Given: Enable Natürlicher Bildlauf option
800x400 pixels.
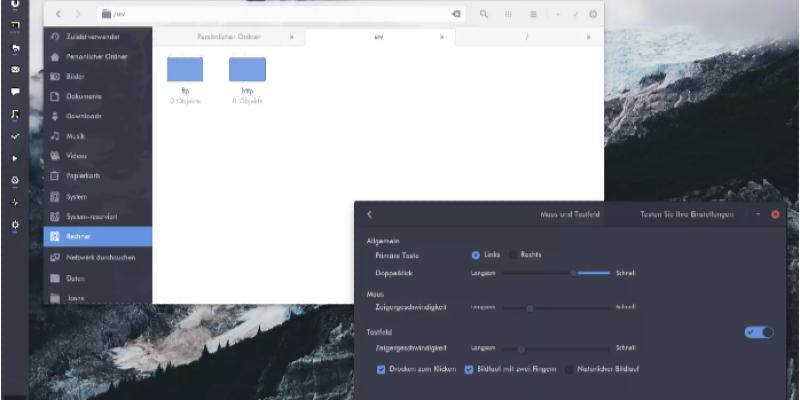Looking at the screenshot, I should pyautogui.click(x=569, y=369).
